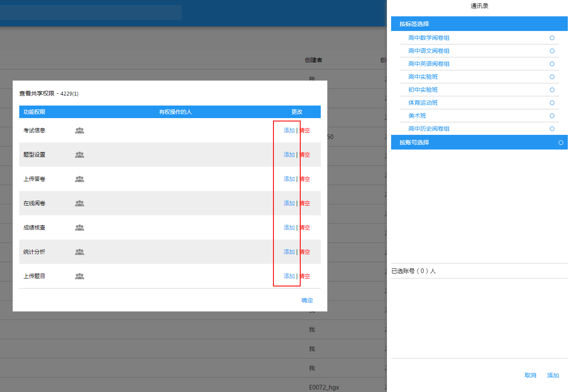This screenshot has width=572, height=392.
Task: Select the 高中英语阅卷组 radio button
Action: tap(552, 64)
